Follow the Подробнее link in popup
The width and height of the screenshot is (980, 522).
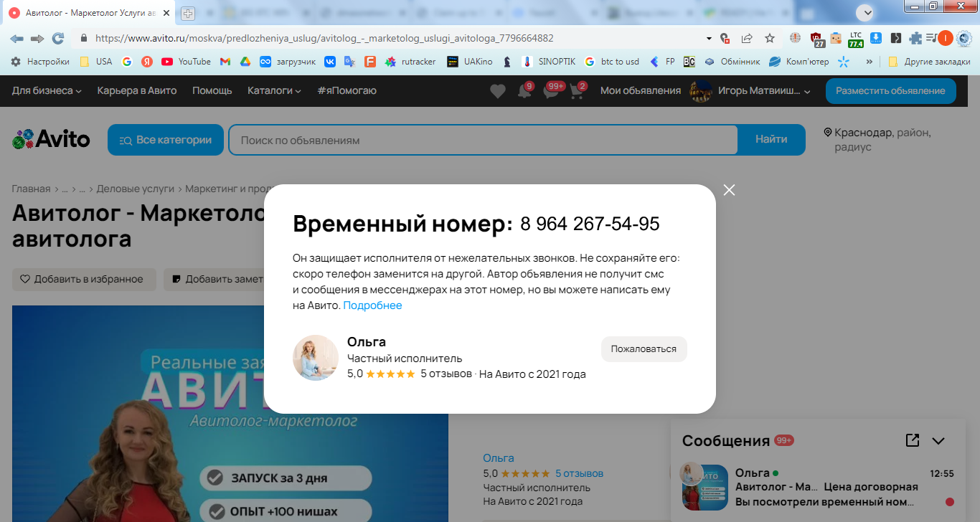372,305
